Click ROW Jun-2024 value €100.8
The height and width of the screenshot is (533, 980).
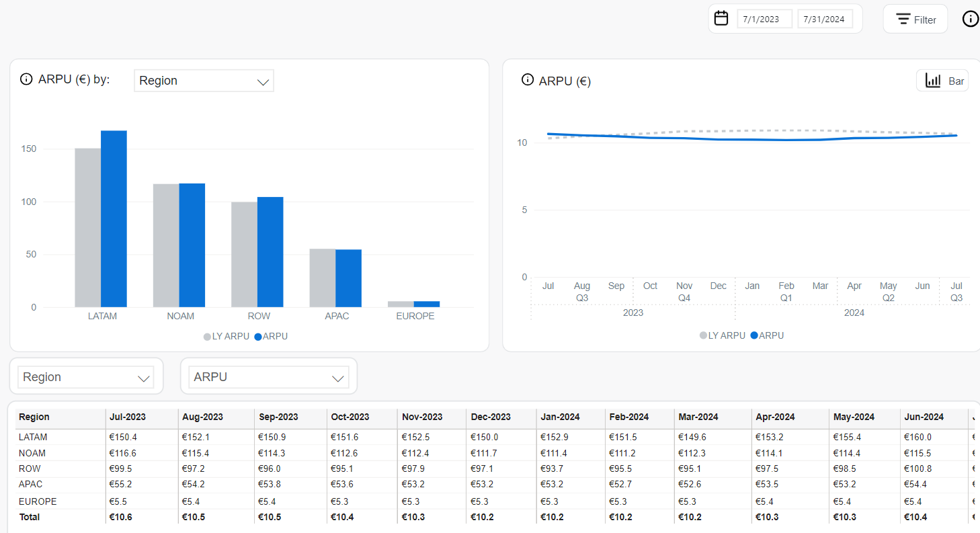917,468
